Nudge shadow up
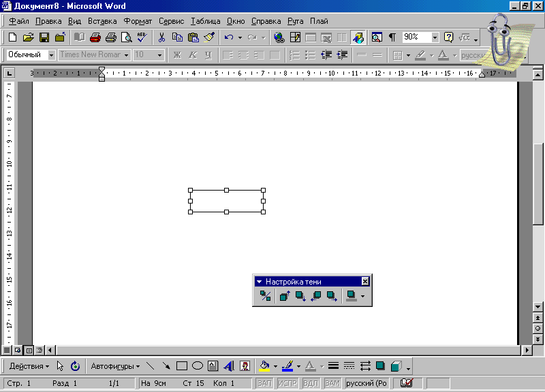Screen dimensions: 545x392 tap(285, 296)
